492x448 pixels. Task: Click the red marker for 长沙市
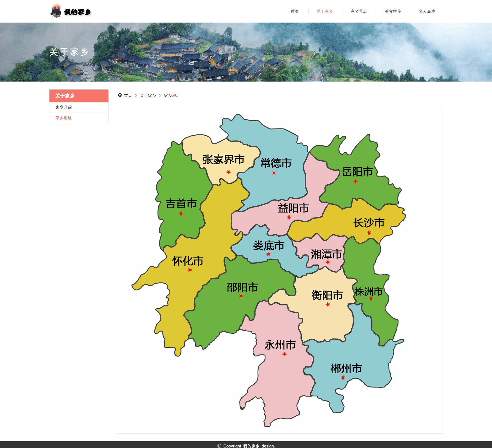coord(368,233)
